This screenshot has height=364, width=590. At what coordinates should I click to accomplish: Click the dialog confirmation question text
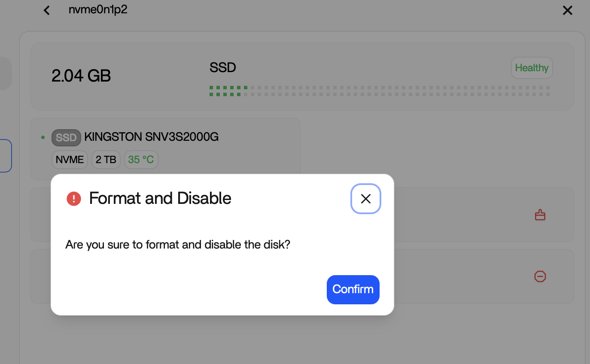[178, 245]
